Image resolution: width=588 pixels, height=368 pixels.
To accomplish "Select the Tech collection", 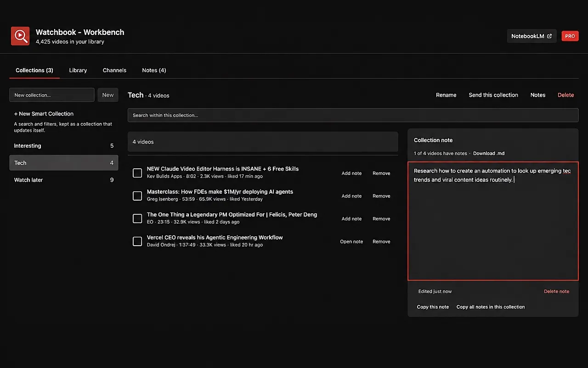I will pyautogui.click(x=64, y=163).
